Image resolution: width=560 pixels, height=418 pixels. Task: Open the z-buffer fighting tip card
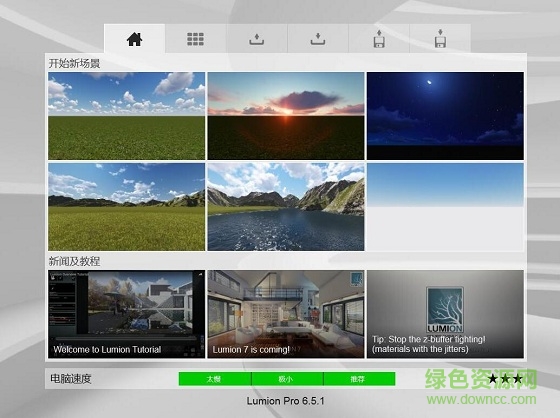point(445,314)
